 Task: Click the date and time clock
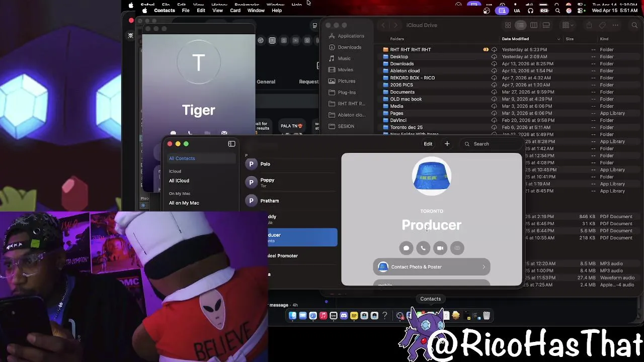pyautogui.click(x=615, y=11)
